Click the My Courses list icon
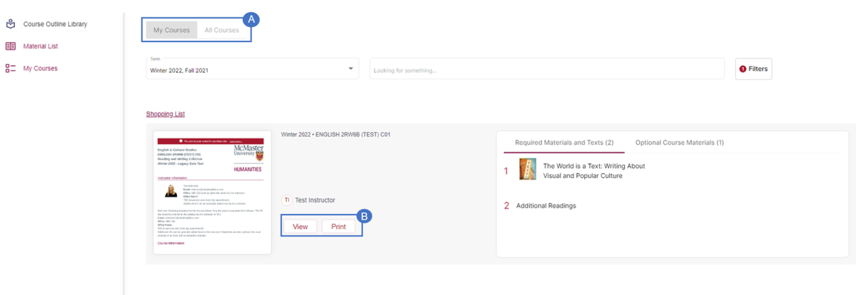Image resolution: width=868 pixels, height=295 pixels. (10, 68)
